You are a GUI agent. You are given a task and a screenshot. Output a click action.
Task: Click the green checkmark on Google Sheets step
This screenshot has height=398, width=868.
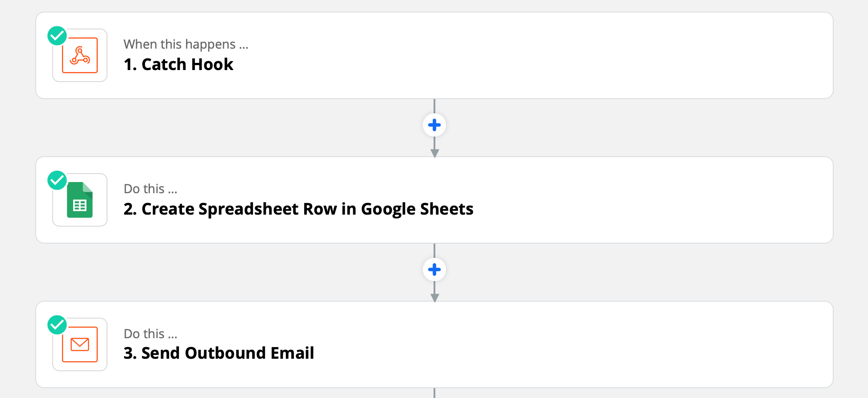click(x=57, y=180)
